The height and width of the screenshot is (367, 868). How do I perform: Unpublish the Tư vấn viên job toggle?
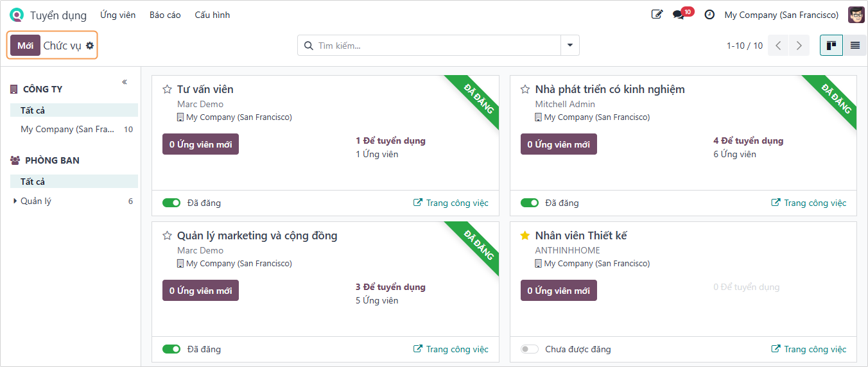(x=171, y=203)
